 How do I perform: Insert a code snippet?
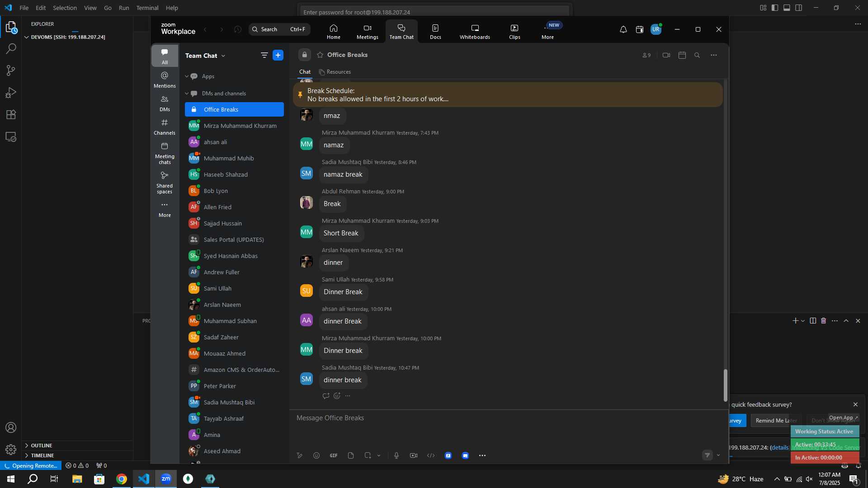click(431, 455)
